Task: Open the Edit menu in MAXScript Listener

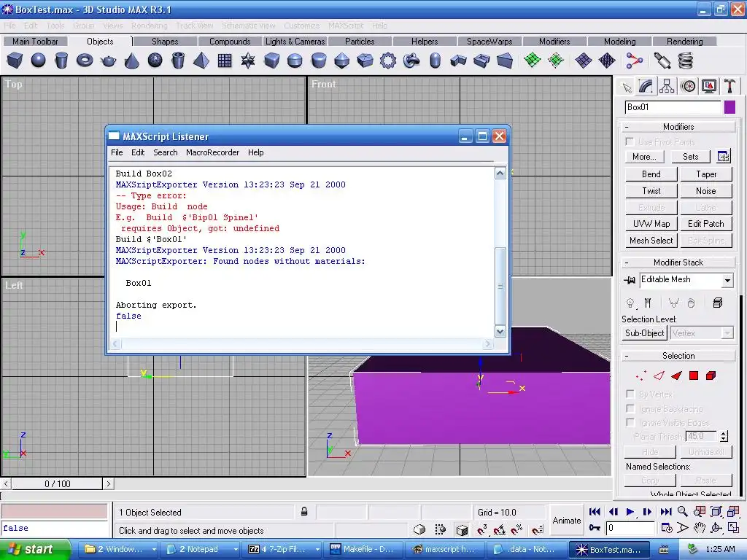Action: point(138,152)
